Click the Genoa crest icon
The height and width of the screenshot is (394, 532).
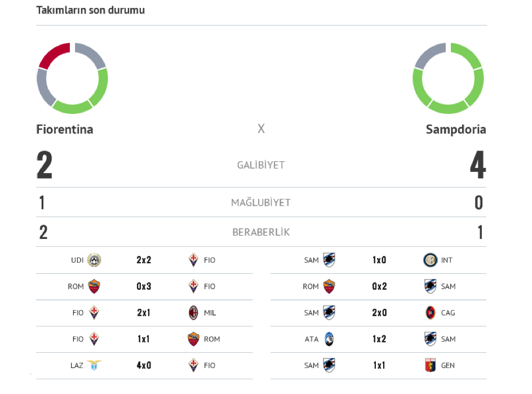(430, 365)
